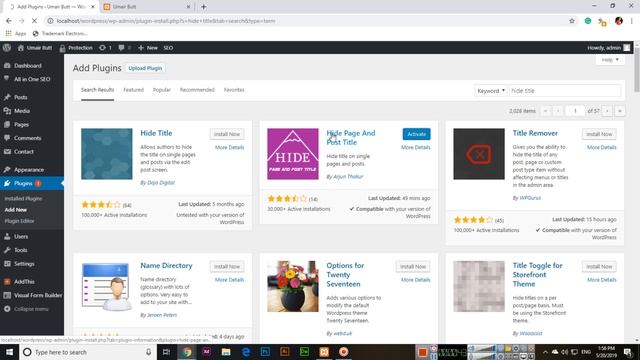Switch to Favorites tab
Screen dimensions: 640x360
(x=234, y=90)
